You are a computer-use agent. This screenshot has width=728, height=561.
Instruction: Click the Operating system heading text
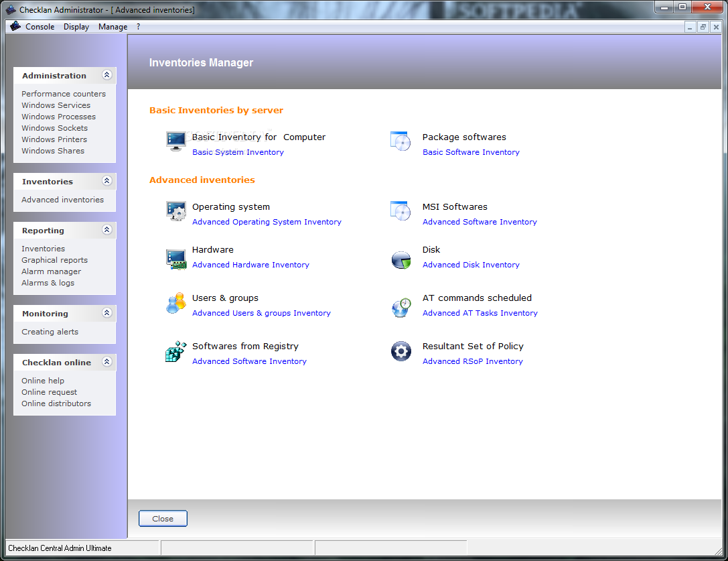[x=231, y=207]
